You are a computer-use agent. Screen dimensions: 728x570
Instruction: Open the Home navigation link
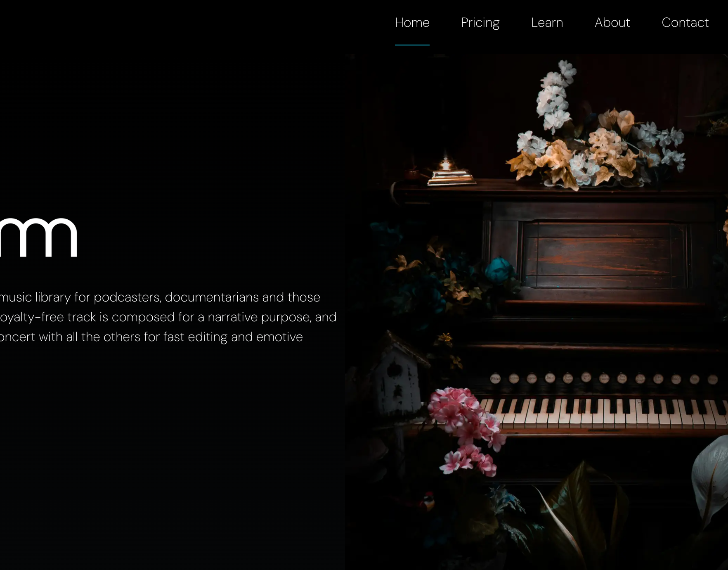[x=412, y=22]
